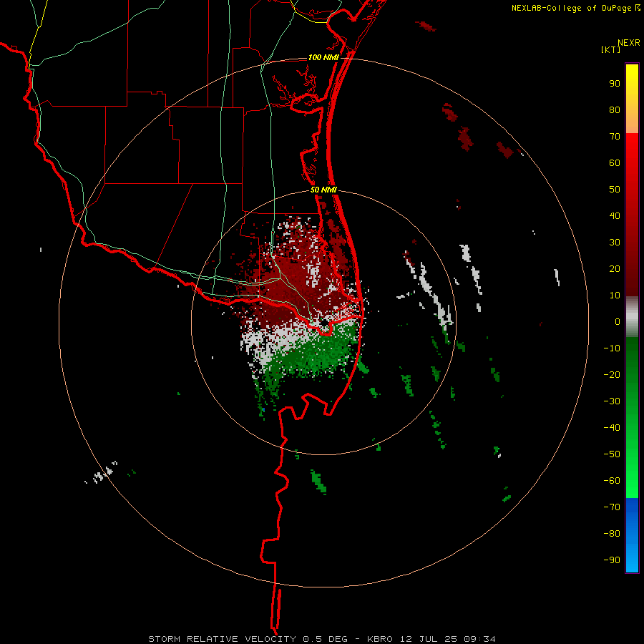Click the -70 value on velocity scale

click(612, 507)
